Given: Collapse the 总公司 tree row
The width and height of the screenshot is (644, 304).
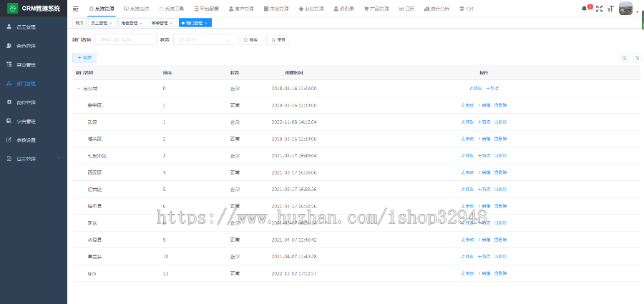Looking at the screenshot, I should [79, 89].
